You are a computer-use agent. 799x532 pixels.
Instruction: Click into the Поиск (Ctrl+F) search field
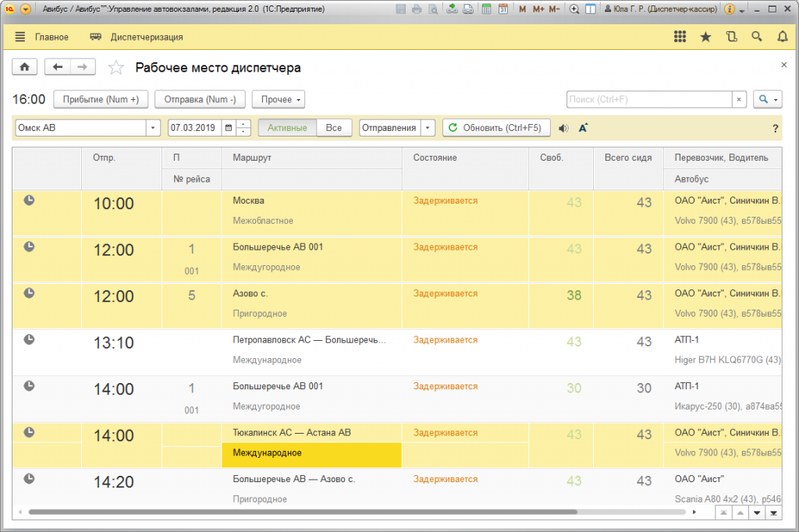[x=649, y=100]
